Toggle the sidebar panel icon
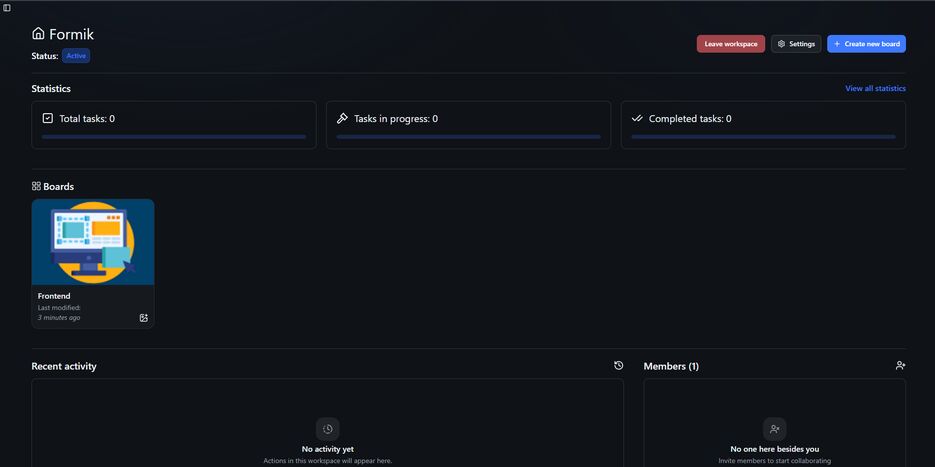Viewport: 935px width, 467px height. pos(7,8)
